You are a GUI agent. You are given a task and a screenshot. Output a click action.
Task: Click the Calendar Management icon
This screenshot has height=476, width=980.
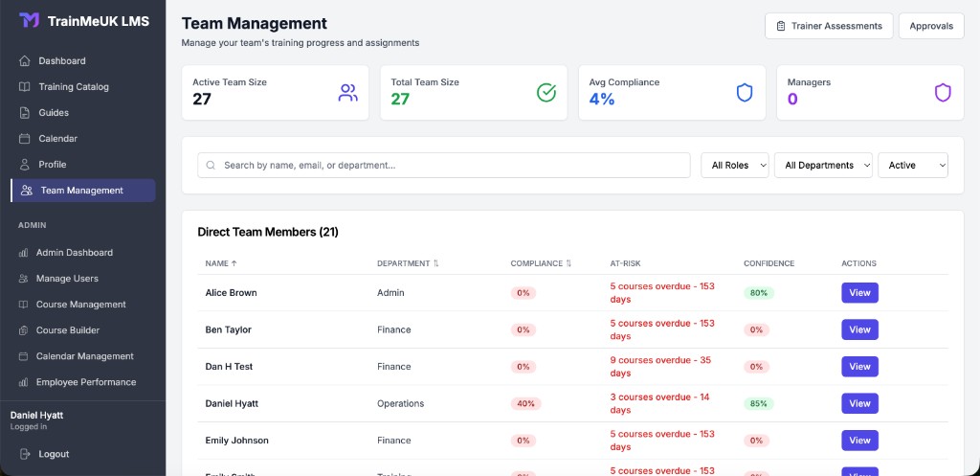[x=23, y=356]
